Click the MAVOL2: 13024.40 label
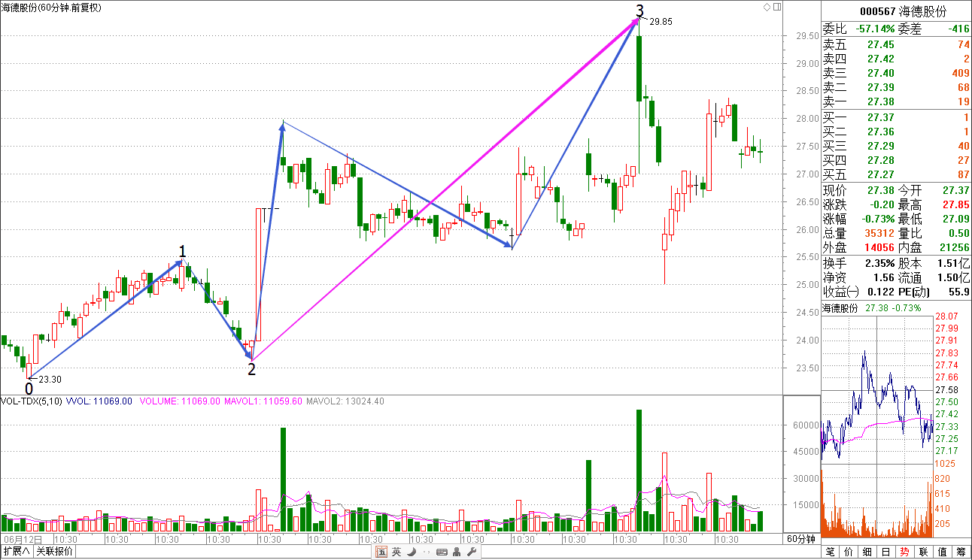 click(345, 401)
